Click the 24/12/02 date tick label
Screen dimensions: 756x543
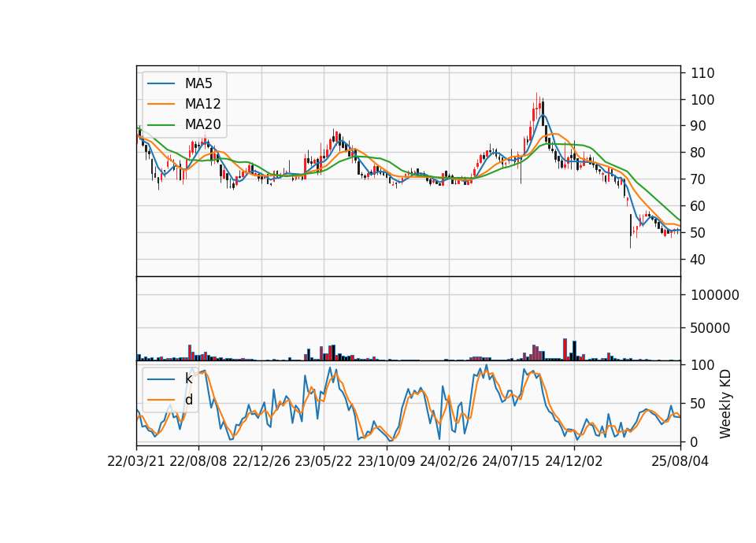point(574,461)
